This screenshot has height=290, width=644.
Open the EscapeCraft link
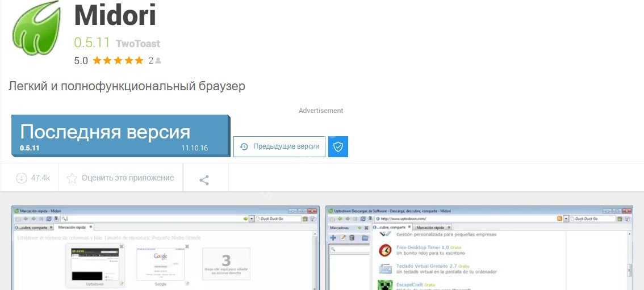click(409, 284)
